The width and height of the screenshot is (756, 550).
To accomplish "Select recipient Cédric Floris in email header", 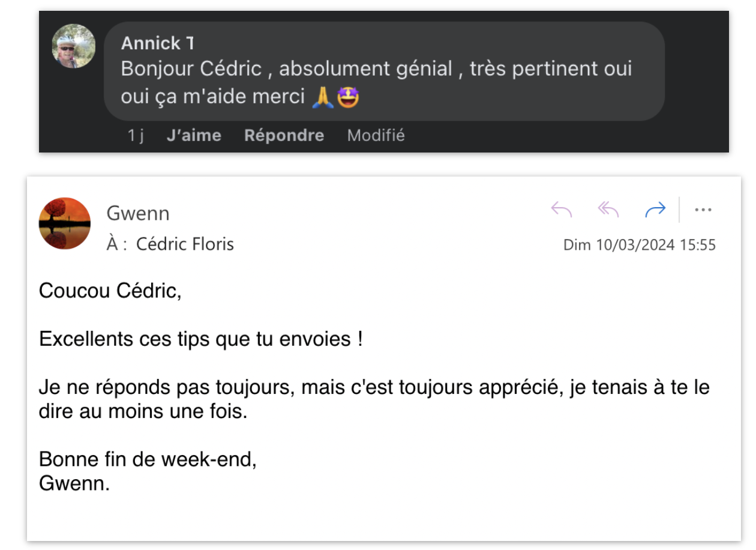I will point(185,244).
